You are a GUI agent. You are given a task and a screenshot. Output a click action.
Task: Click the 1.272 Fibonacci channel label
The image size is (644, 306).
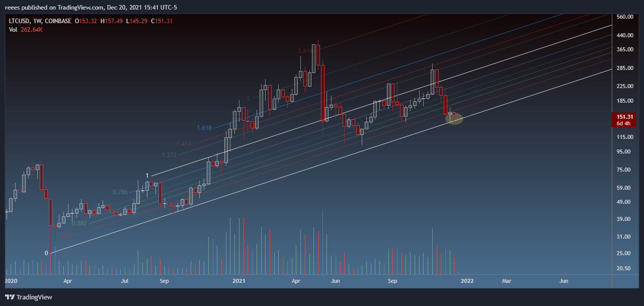click(170, 155)
